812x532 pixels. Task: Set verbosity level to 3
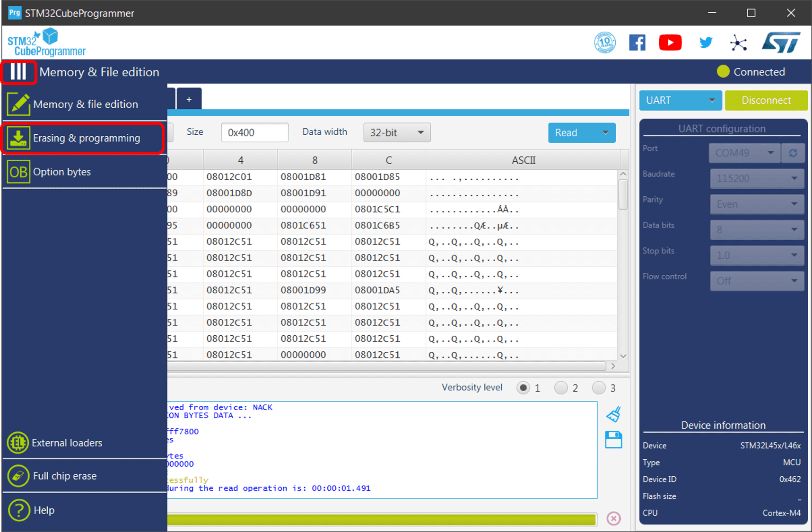point(599,388)
